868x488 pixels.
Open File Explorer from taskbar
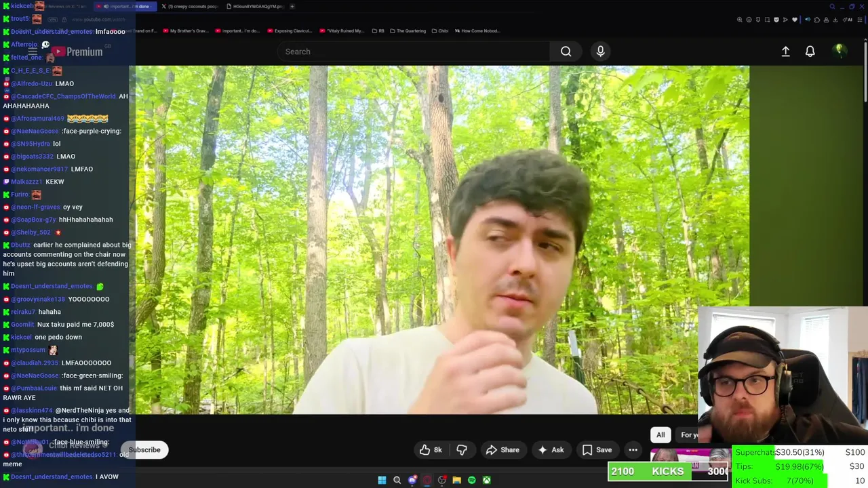(456, 480)
